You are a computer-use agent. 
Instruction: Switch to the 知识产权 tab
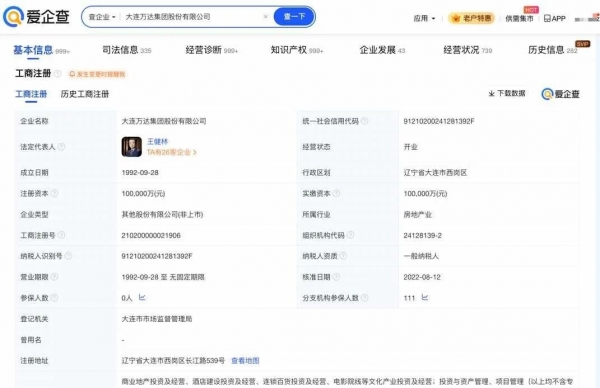click(297, 50)
